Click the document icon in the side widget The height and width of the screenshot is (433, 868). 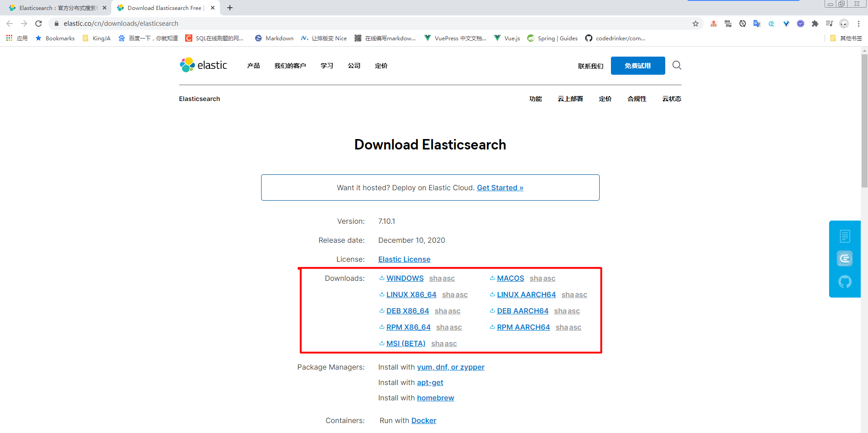click(845, 236)
